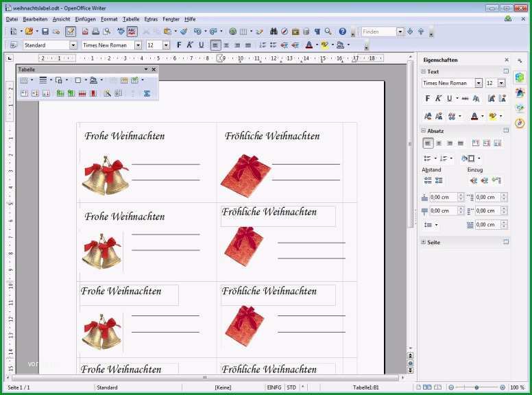Open the Times New Roman font dropdown in the toolbar
Viewport: 532px width, 395px height.
(x=138, y=45)
